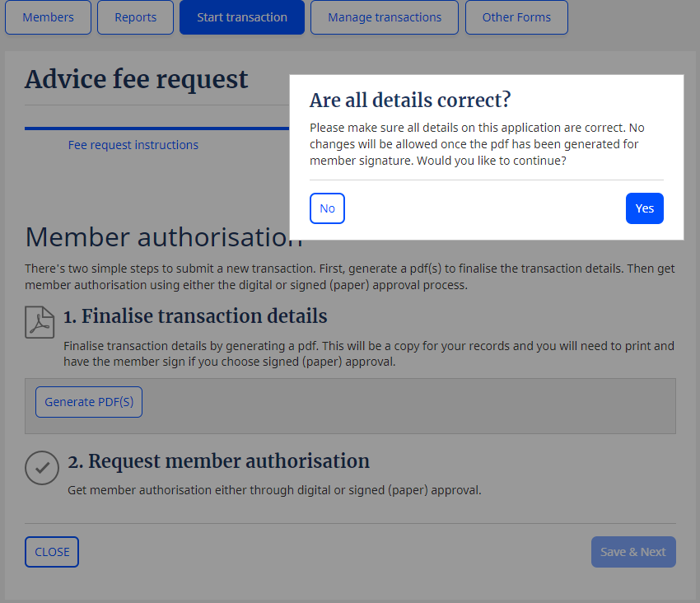Click the Generate PDF(S) button
Viewport: 700px width, 603px height.
[x=88, y=401]
